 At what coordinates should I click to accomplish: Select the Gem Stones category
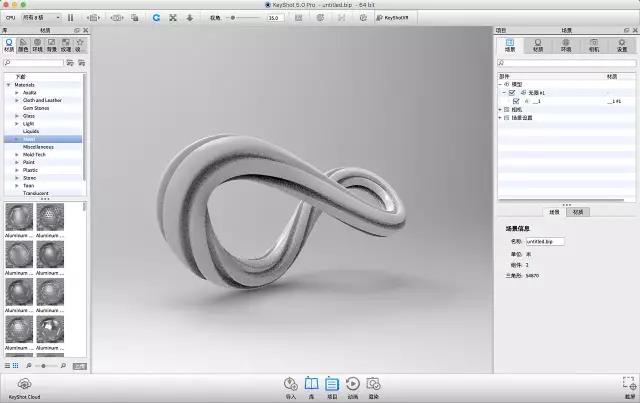[36, 108]
